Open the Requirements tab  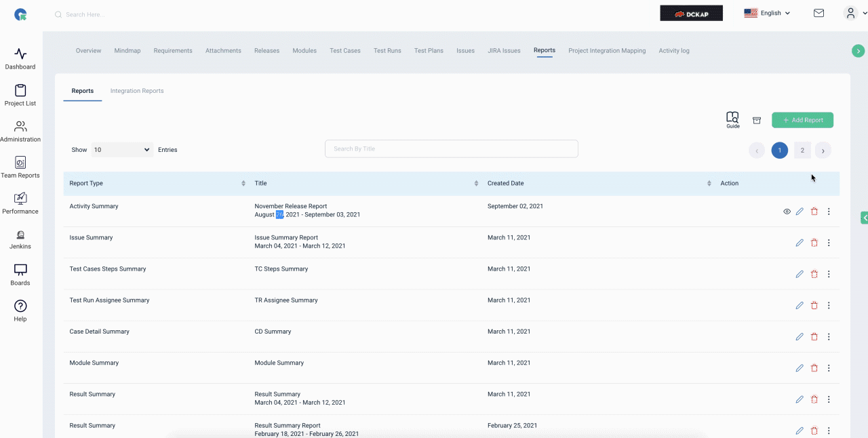point(173,51)
